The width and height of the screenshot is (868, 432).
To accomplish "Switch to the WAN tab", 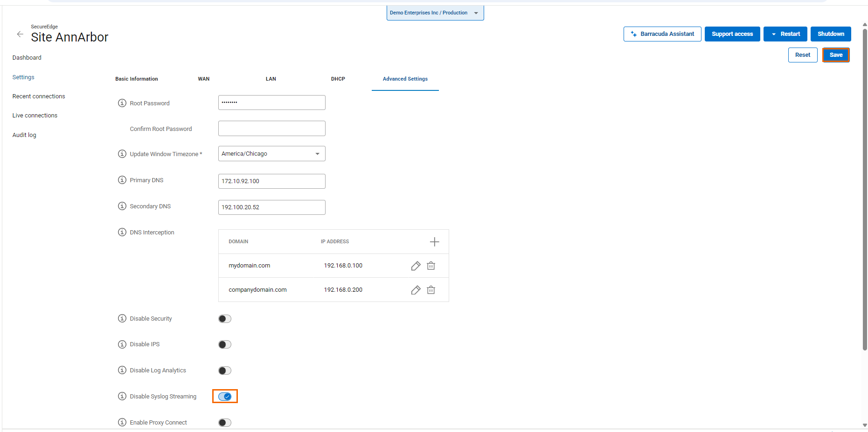I will tap(204, 79).
